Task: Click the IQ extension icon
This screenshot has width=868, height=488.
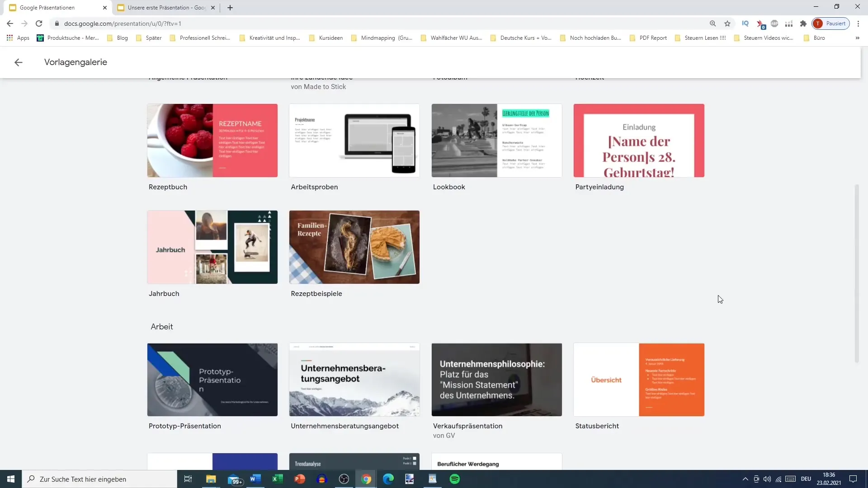Action: [x=745, y=23]
